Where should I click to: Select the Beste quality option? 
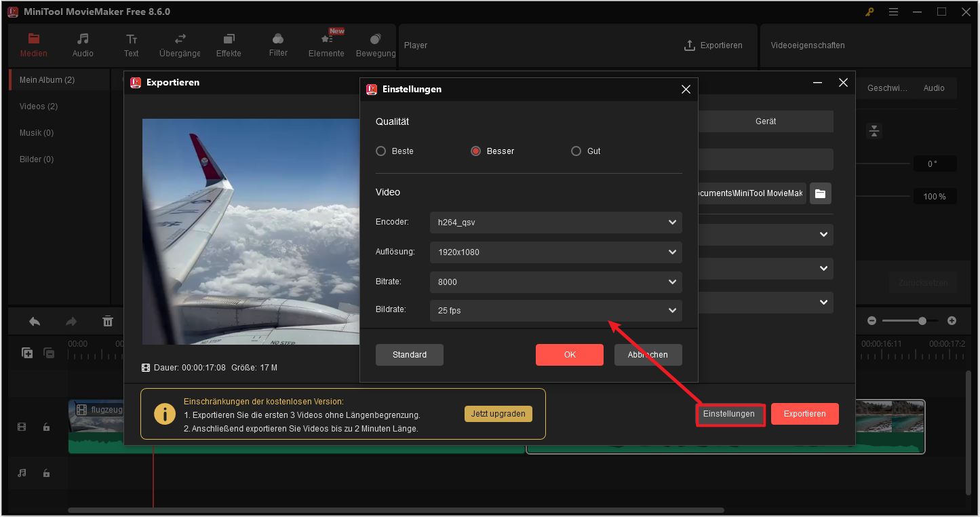(x=380, y=151)
